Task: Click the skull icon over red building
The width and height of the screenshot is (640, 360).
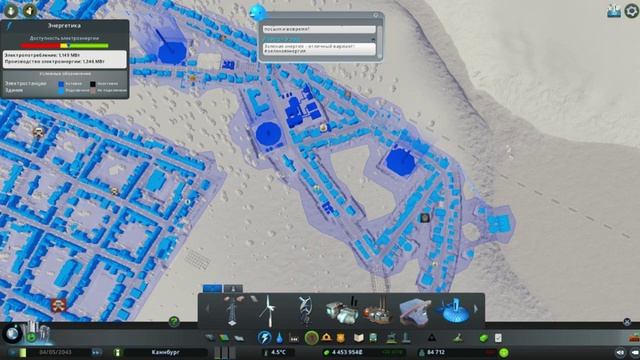Action: pyautogui.click(x=58, y=305)
